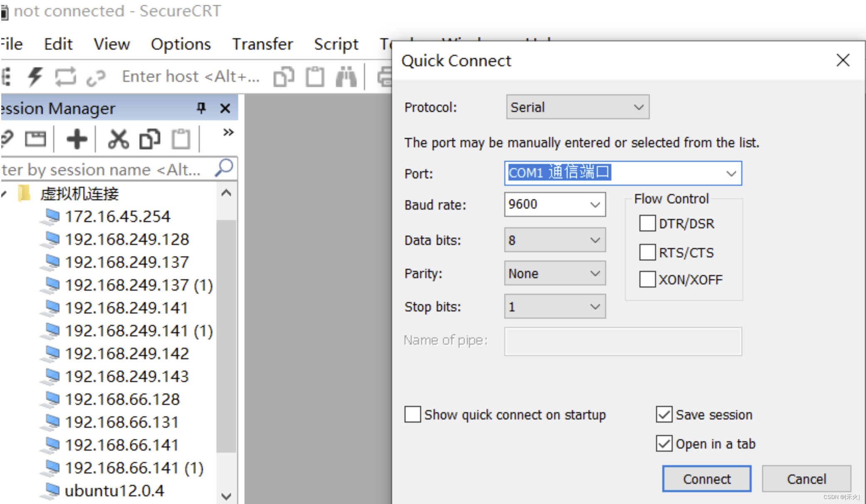Click the toolbar Paste clipboard icon
866x504 pixels.
click(x=315, y=77)
